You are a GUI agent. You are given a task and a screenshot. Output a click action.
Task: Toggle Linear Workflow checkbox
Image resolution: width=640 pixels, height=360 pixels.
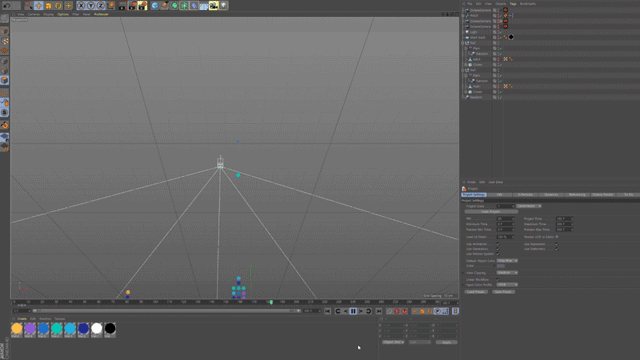tap(498, 280)
